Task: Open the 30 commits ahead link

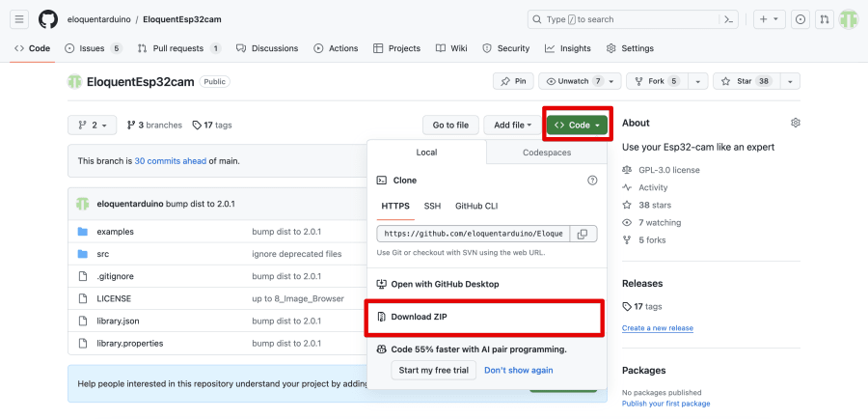Action: 171,161
